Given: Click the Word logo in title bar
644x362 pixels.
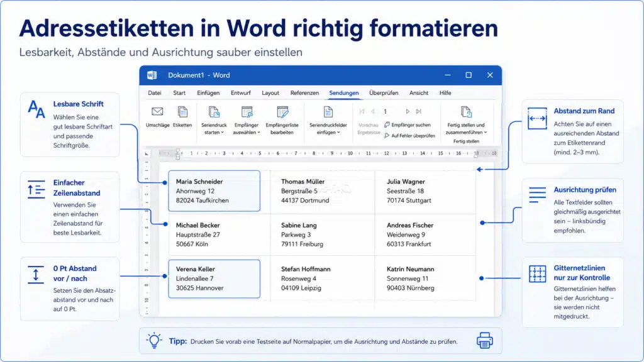Looking at the screenshot, I should pos(152,75).
